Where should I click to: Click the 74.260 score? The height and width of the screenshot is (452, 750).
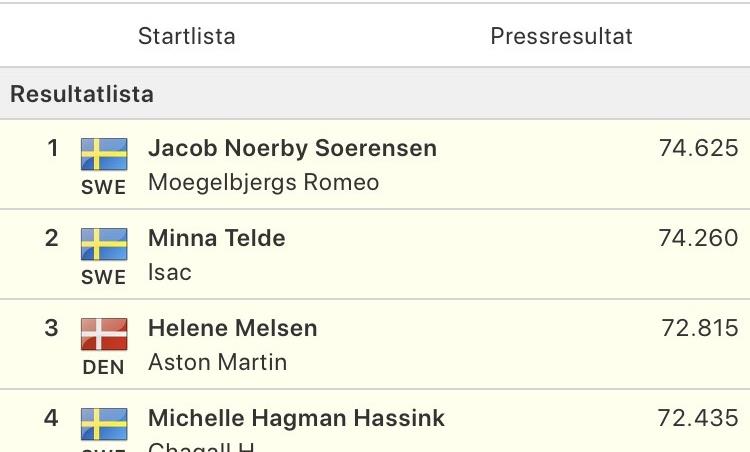(x=698, y=238)
